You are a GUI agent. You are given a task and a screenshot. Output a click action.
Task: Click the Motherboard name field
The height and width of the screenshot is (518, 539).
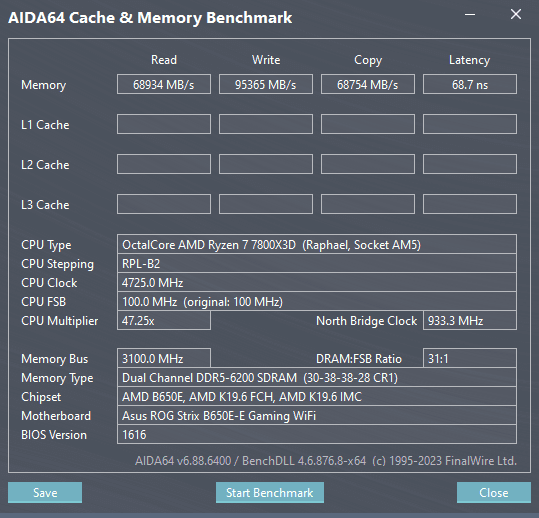[317, 416]
